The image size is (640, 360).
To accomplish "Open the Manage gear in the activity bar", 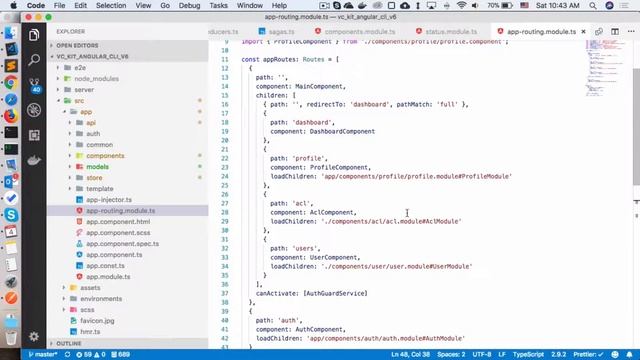I will (34, 336).
